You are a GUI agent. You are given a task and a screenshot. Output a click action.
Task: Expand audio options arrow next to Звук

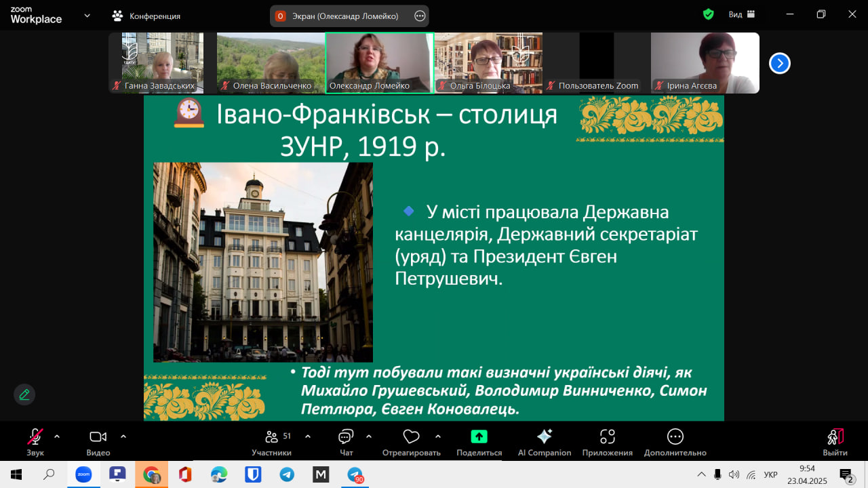pyautogui.click(x=57, y=436)
